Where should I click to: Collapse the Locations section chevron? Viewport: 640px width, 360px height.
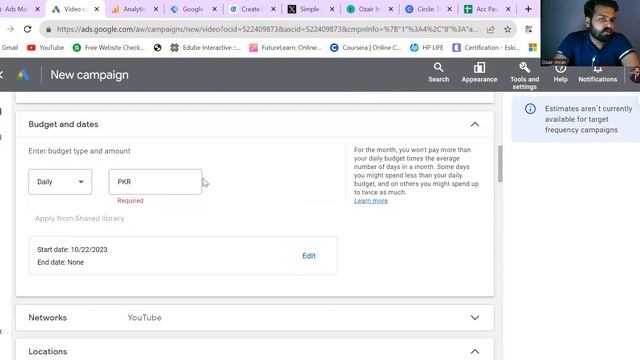tap(475, 351)
